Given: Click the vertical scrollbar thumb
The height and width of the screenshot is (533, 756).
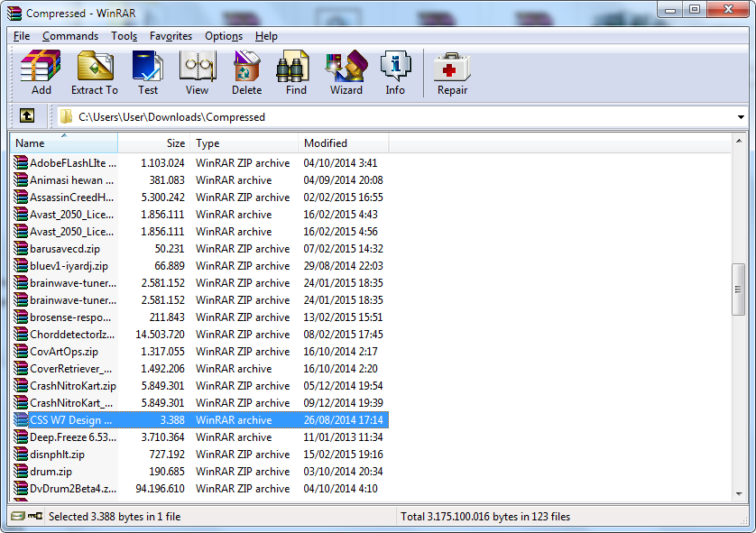Looking at the screenshot, I should [739, 289].
